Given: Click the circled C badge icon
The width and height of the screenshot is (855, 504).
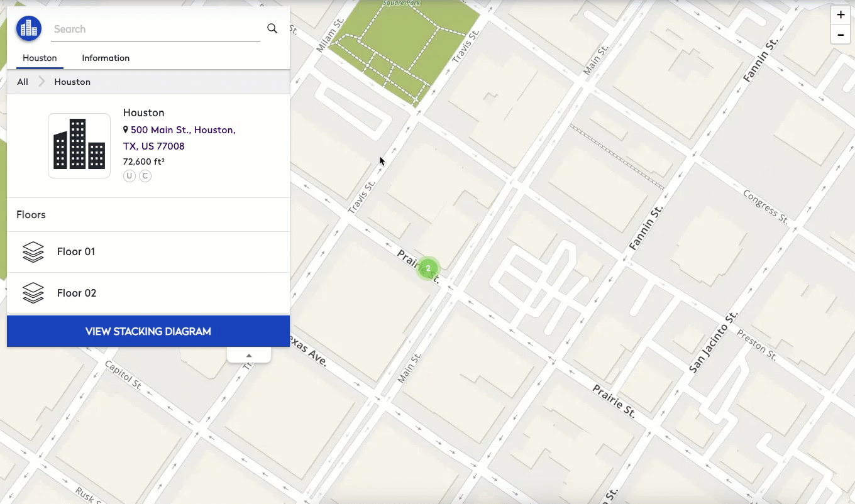Looking at the screenshot, I should pos(145,176).
